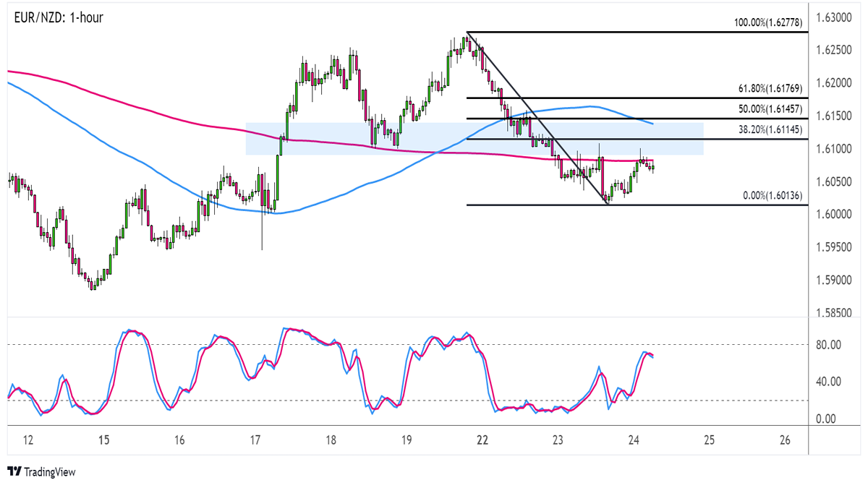Click the 40.00 stochastic axis label
Screen dimensions: 868x488
point(827,382)
